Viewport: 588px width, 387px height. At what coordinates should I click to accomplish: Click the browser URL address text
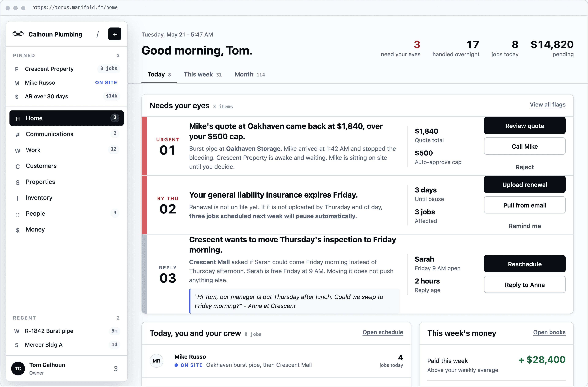[x=75, y=7]
